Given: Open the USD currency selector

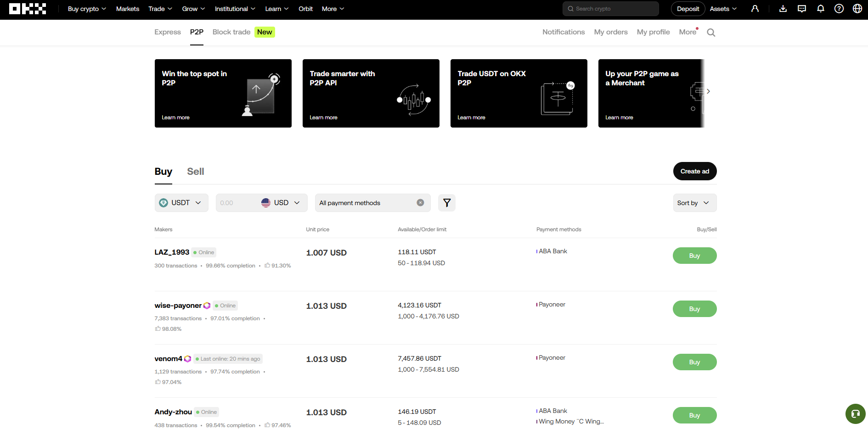Looking at the screenshot, I should tap(281, 203).
